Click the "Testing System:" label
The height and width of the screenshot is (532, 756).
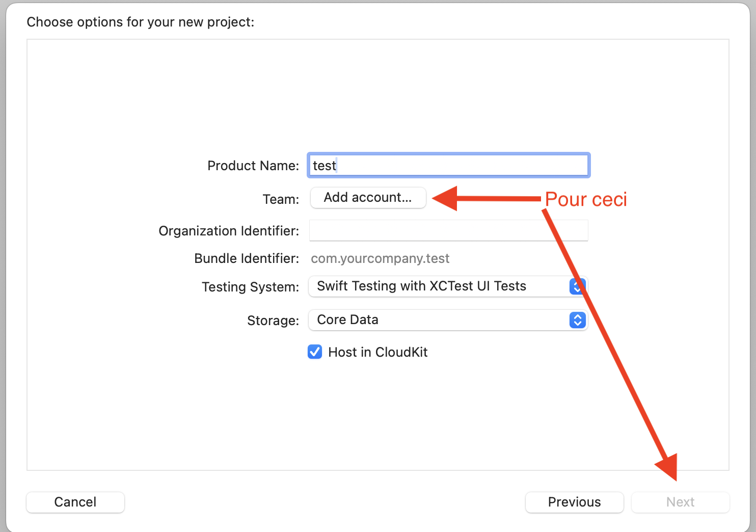[250, 287]
